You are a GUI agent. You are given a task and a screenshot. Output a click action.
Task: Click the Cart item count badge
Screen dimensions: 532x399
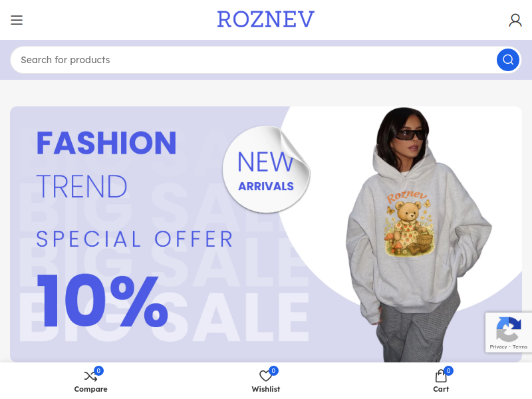[448, 371]
